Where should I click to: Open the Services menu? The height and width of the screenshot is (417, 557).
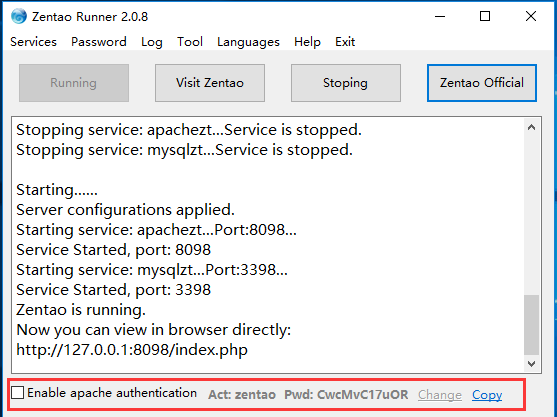pos(33,42)
